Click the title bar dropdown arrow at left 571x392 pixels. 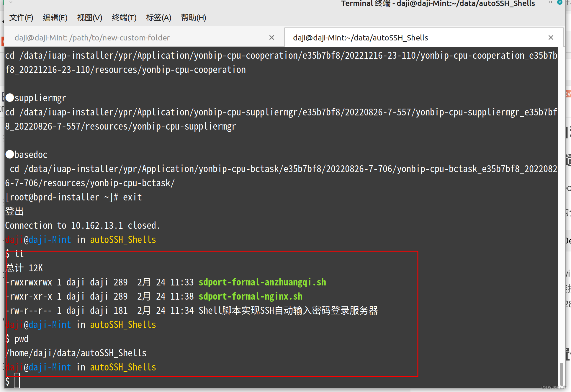pyautogui.click(x=11, y=2)
